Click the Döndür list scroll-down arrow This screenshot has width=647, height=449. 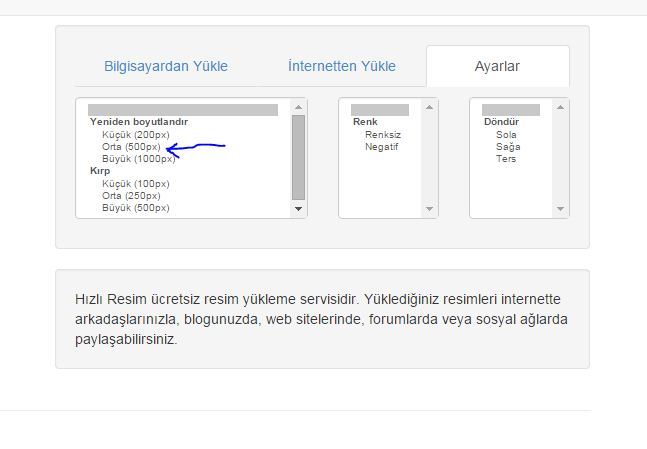[x=560, y=209]
